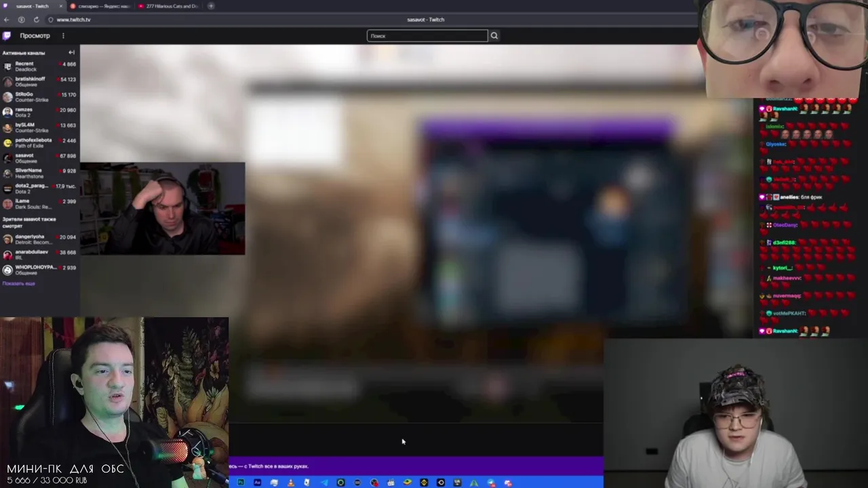Open the dangerlyoha channel
This screenshot has height=488, width=868.
39,240
